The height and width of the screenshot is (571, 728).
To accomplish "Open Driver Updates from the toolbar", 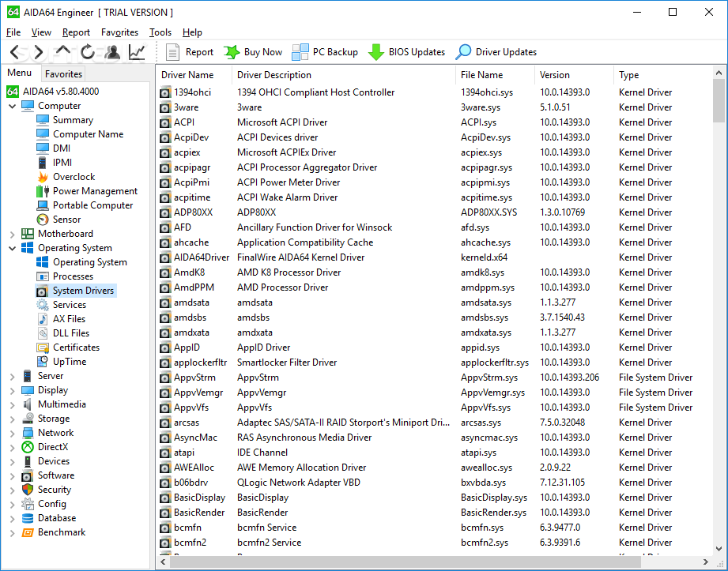I will [496, 52].
